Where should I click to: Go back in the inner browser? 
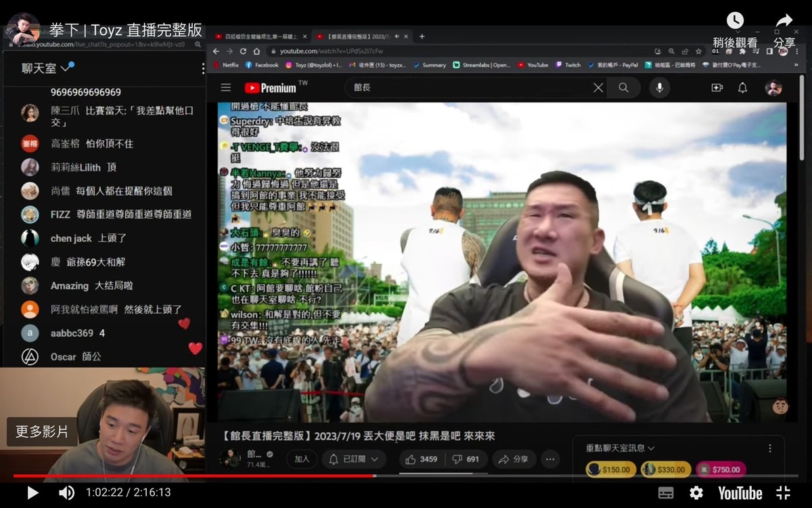coord(217,51)
